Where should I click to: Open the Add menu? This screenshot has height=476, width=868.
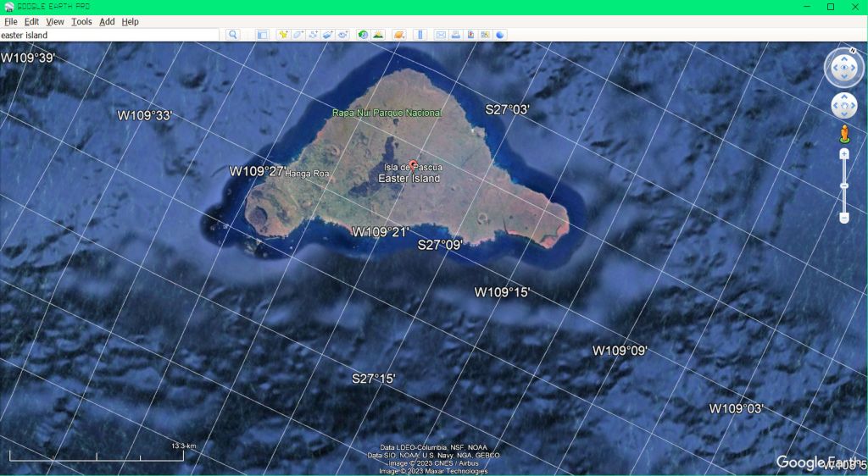tap(107, 21)
